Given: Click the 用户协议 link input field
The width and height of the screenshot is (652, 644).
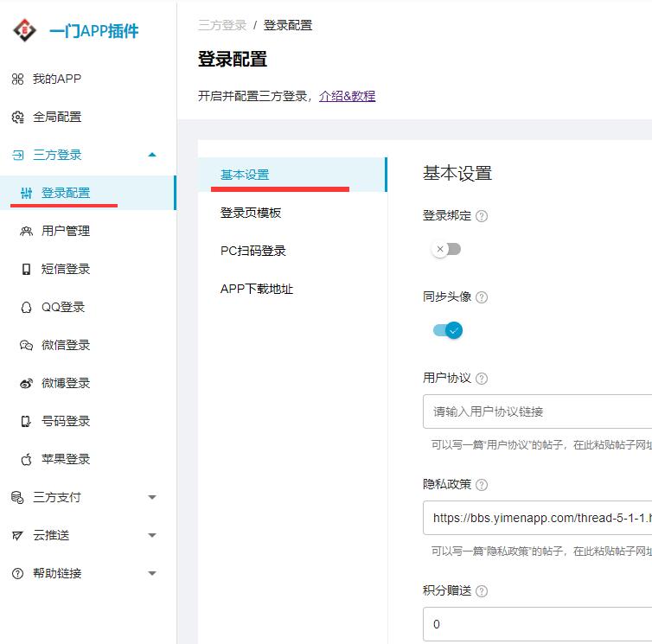Looking at the screenshot, I should click(x=537, y=411).
